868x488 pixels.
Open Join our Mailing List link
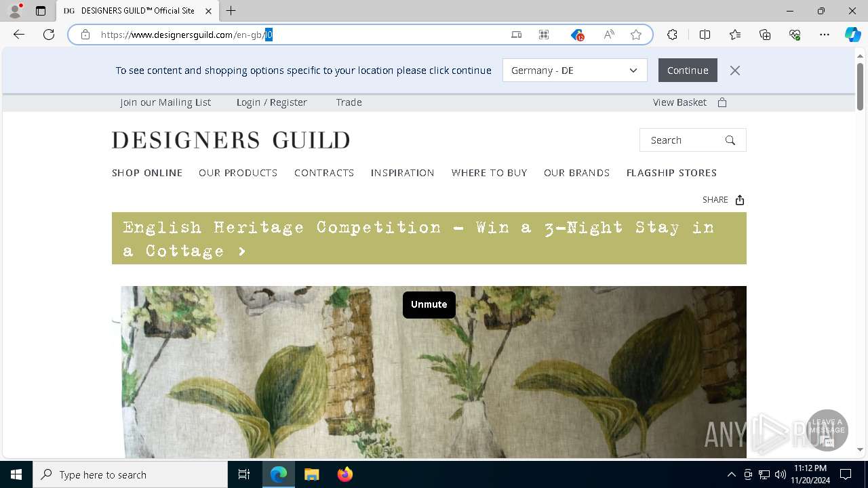point(165,102)
